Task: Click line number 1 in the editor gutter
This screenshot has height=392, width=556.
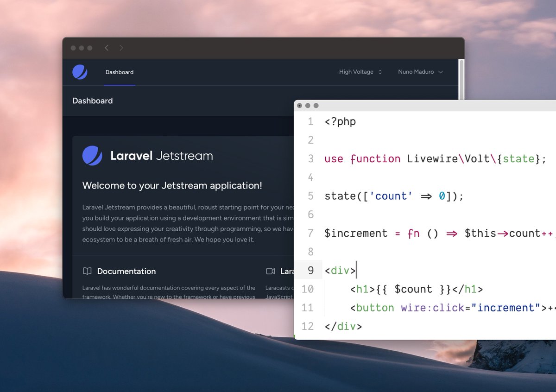Action: [310, 122]
